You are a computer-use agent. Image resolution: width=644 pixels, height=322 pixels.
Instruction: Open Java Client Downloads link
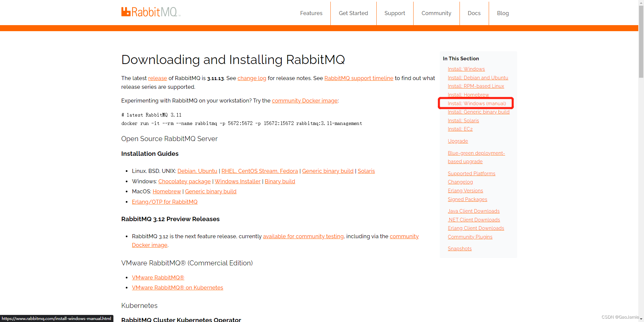pyautogui.click(x=474, y=211)
